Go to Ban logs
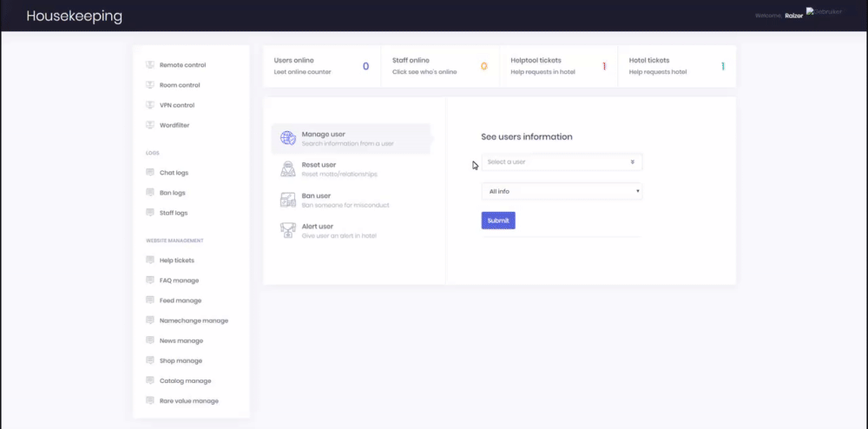Viewport: 868px width, 429px height. pos(172,193)
